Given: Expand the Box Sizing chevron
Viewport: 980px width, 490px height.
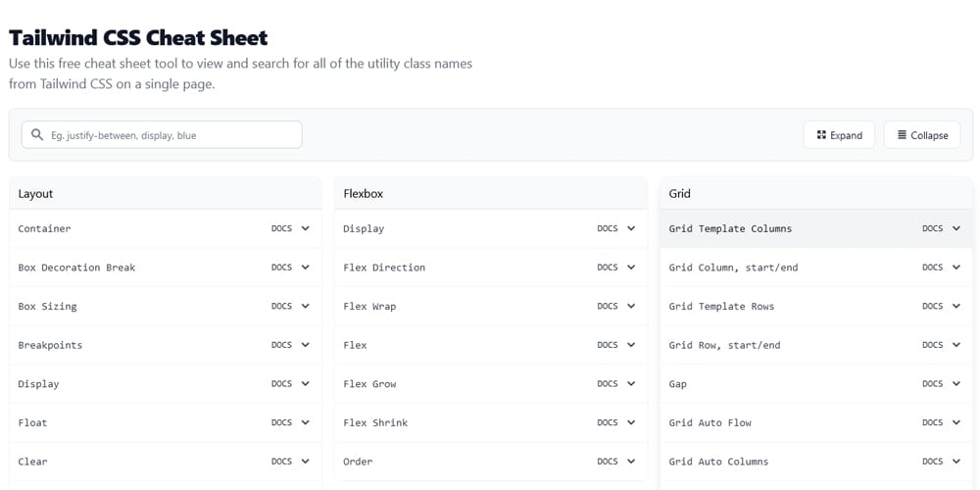Looking at the screenshot, I should click(306, 306).
